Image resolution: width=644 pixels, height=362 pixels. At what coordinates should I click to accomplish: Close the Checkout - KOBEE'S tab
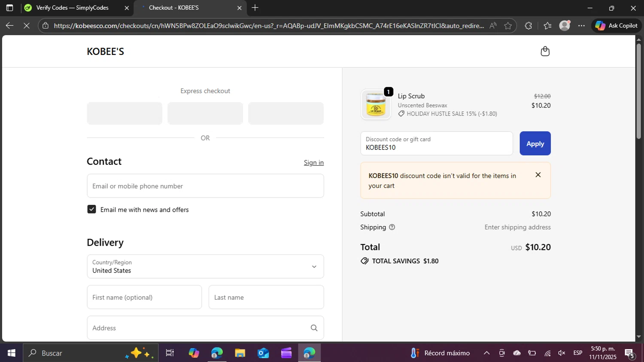coord(240,8)
